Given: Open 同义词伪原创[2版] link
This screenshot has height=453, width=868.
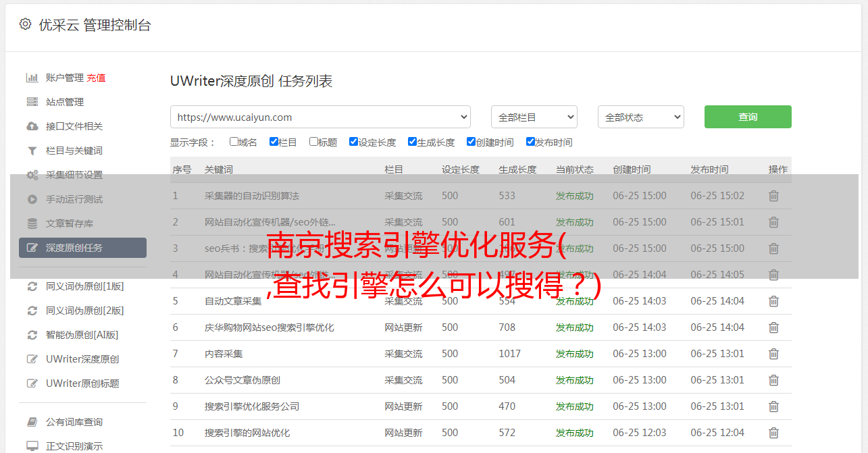Looking at the screenshot, I should click(85, 311).
